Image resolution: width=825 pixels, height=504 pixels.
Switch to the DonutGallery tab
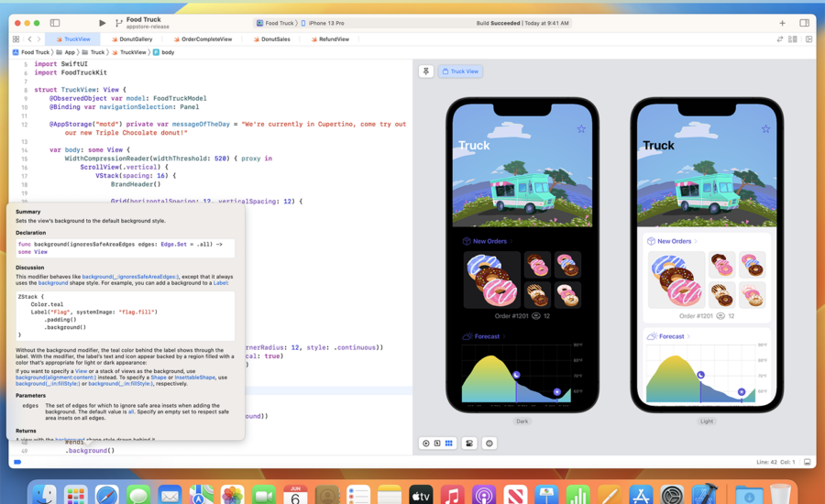coord(132,38)
